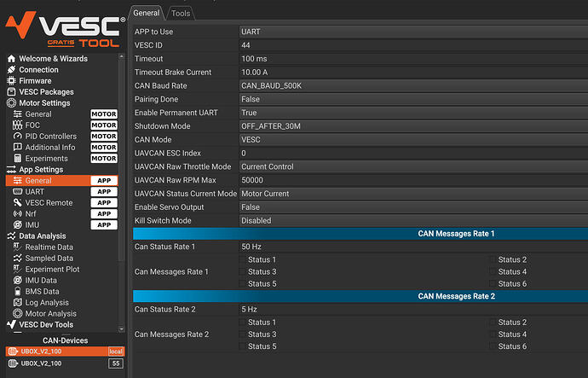Open CAN Baud Rate dropdown
The width and height of the screenshot is (588, 378).
(x=413, y=85)
